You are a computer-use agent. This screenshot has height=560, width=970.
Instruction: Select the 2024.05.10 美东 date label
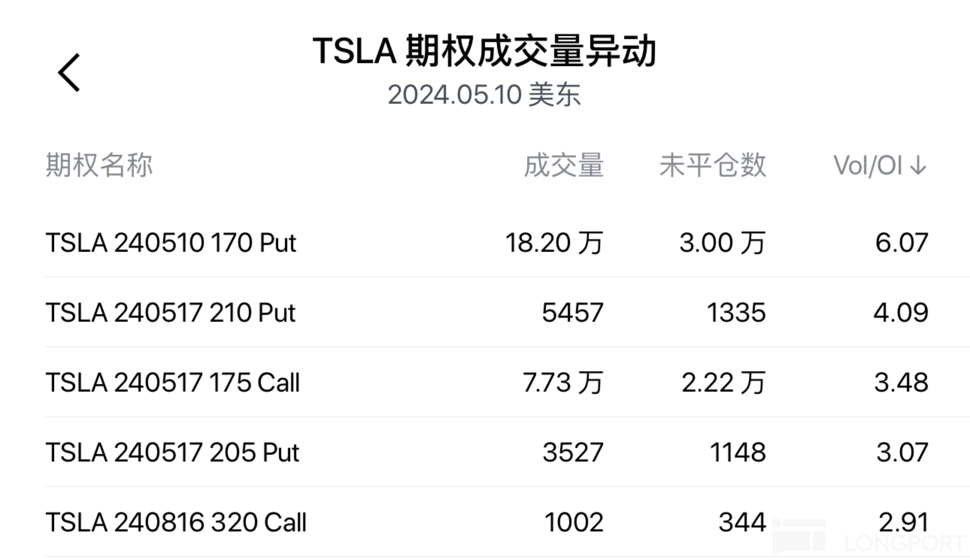pos(484,94)
